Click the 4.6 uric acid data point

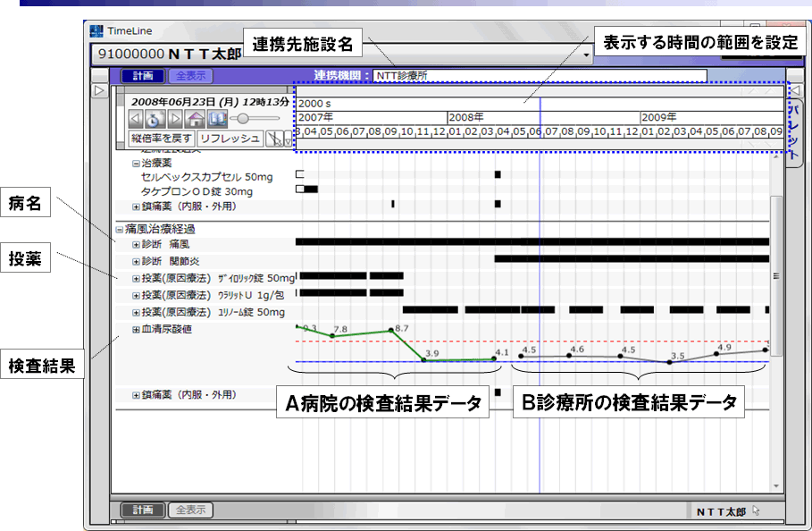click(x=569, y=356)
